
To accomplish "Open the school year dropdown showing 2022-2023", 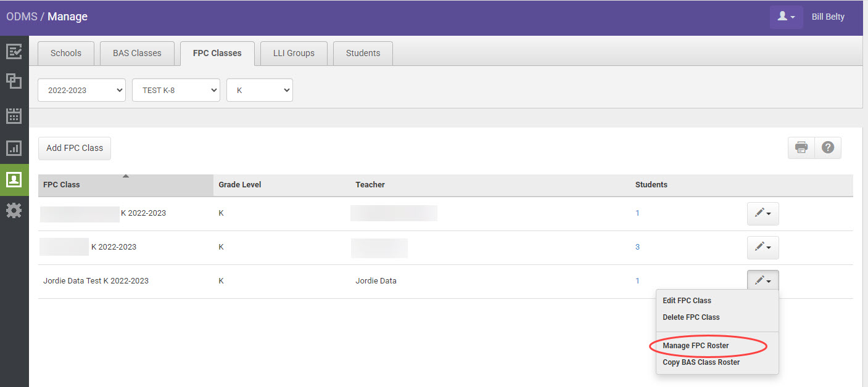I will [81, 89].
